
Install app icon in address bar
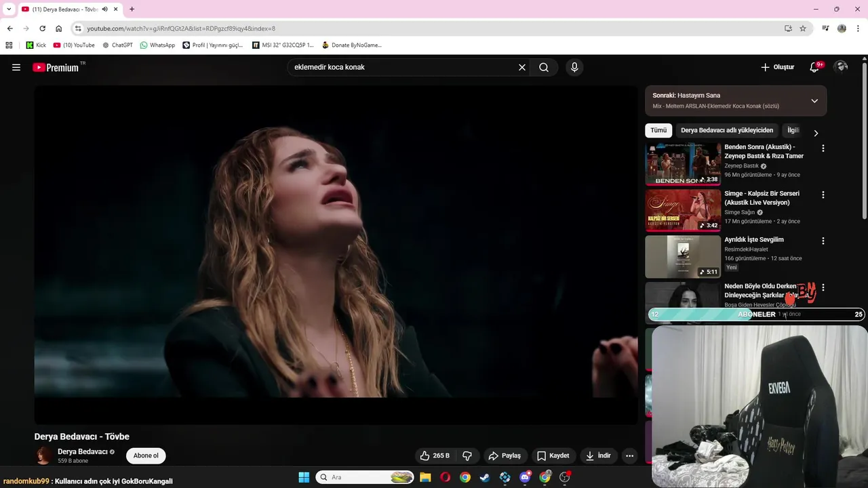(788, 28)
